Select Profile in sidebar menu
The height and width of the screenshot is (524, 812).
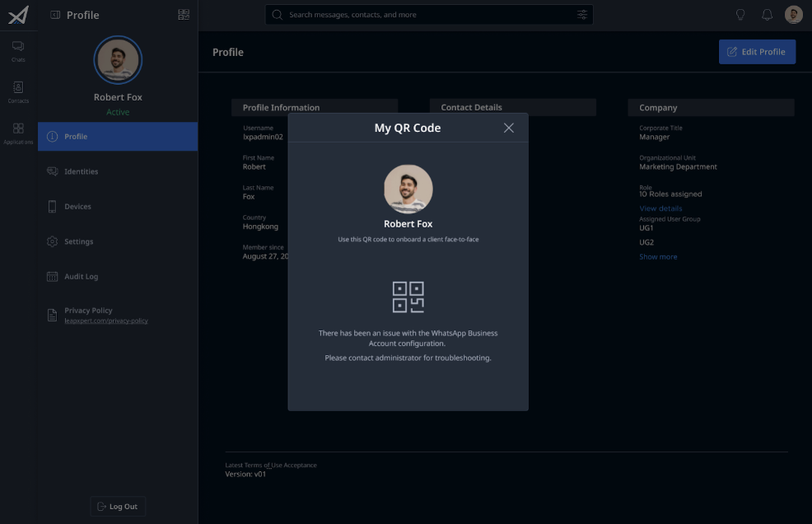[x=118, y=136]
